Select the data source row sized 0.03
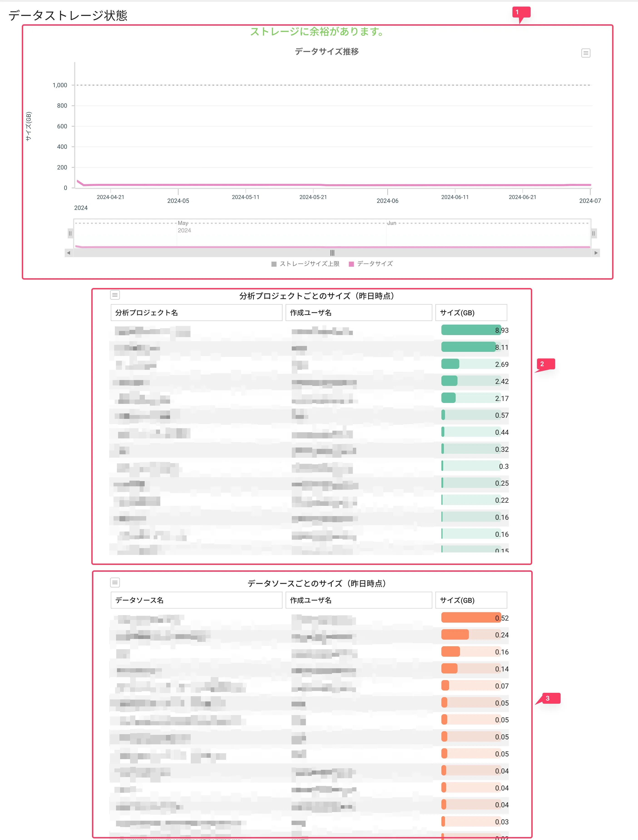The height and width of the screenshot is (840, 638). click(309, 822)
